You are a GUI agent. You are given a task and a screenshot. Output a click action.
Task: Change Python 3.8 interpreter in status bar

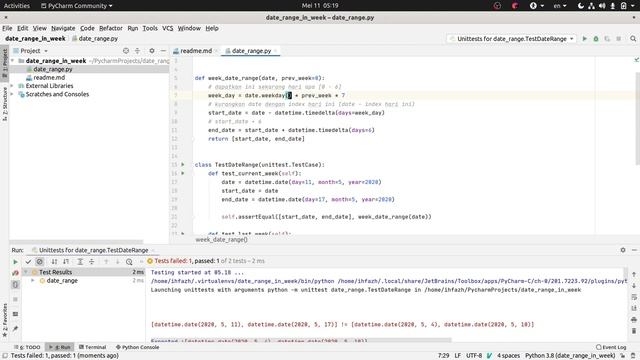tap(570, 356)
